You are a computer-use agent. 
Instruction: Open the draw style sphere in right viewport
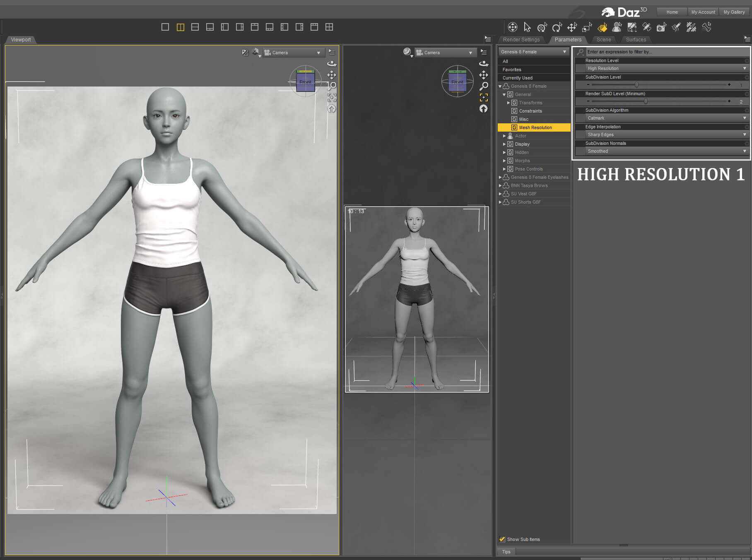point(407,52)
